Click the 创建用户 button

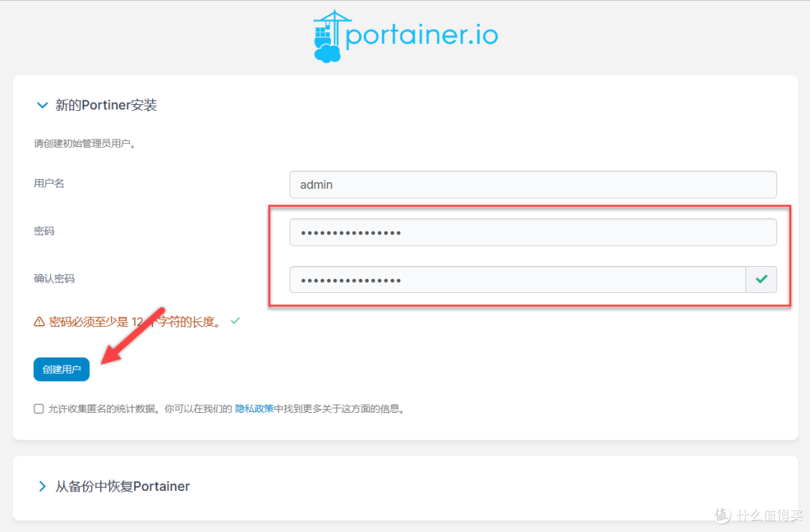tap(61, 369)
